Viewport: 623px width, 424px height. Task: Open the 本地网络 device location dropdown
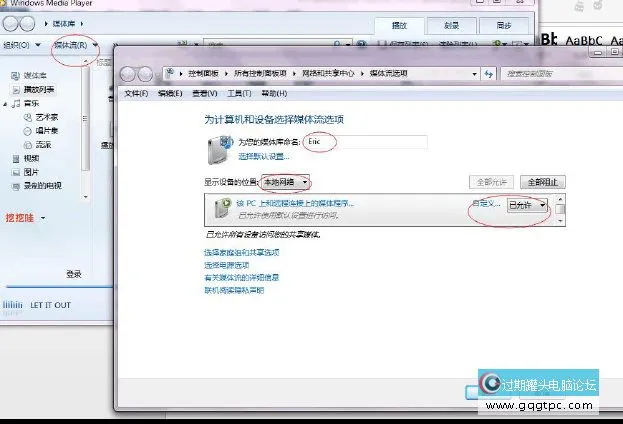(x=285, y=182)
